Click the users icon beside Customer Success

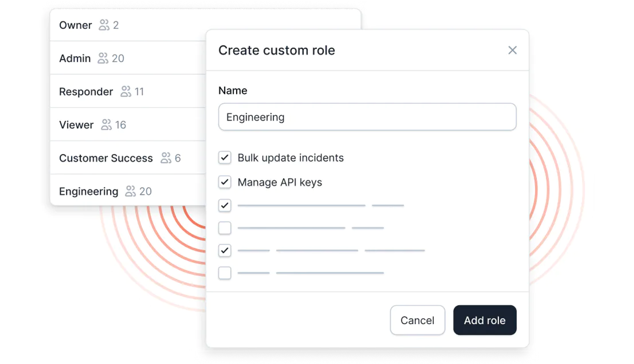(x=166, y=158)
